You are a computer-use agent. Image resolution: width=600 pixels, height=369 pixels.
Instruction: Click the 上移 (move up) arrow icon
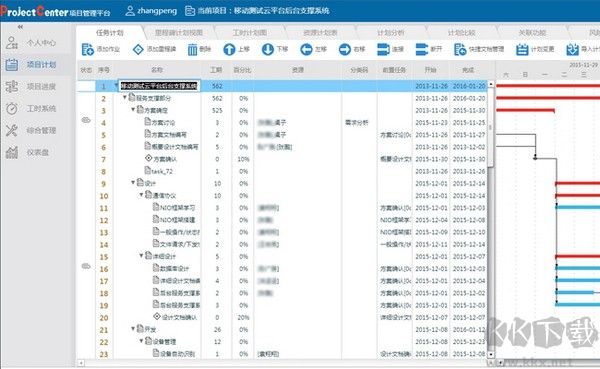coord(229,49)
